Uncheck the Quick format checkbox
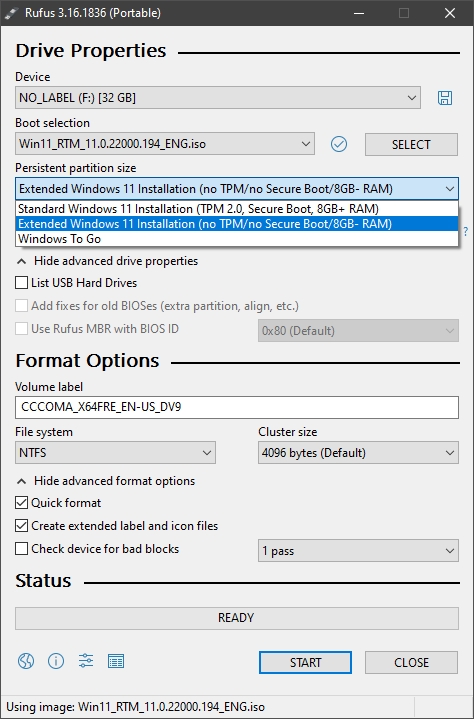Viewport: 474px width, 719px height. (x=22, y=503)
